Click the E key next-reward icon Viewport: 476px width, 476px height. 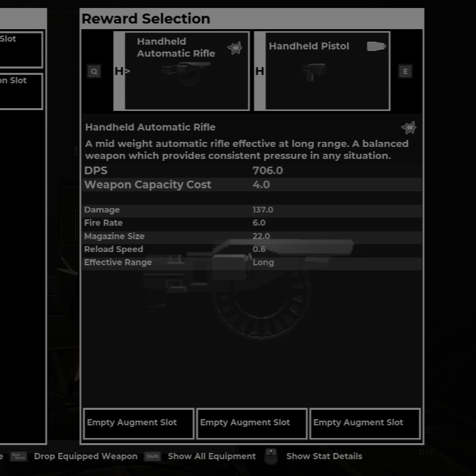pos(405,72)
